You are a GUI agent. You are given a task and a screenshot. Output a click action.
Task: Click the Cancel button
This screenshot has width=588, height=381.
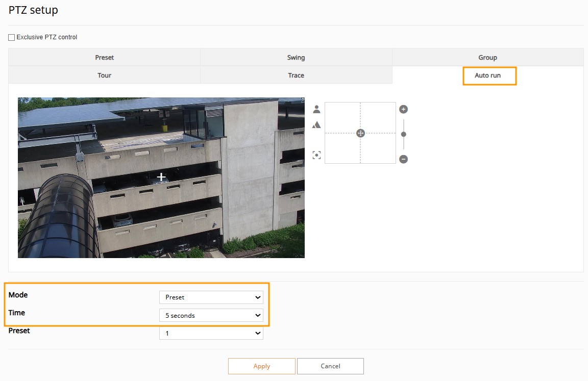[330, 366]
